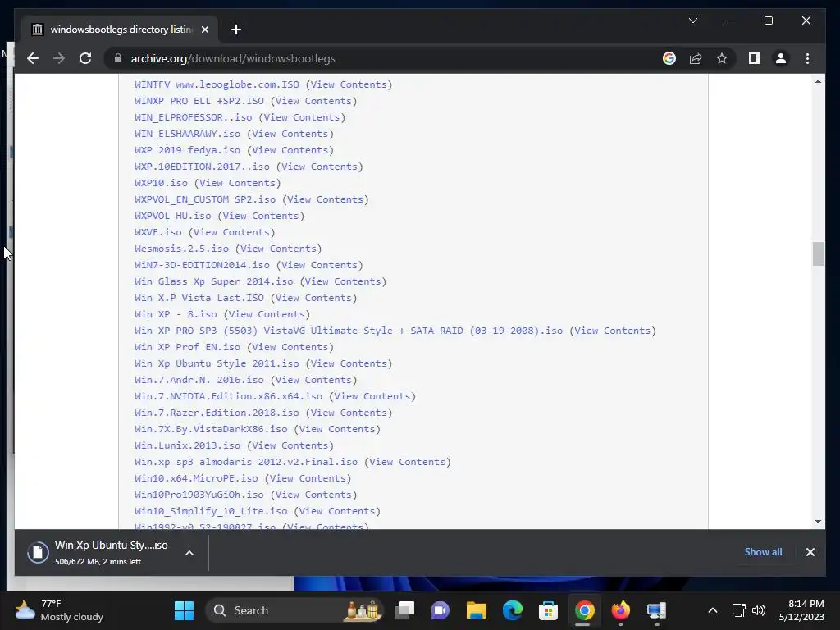Click the address bar URL
Screen dimensions: 840x630
(x=232, y=58)
